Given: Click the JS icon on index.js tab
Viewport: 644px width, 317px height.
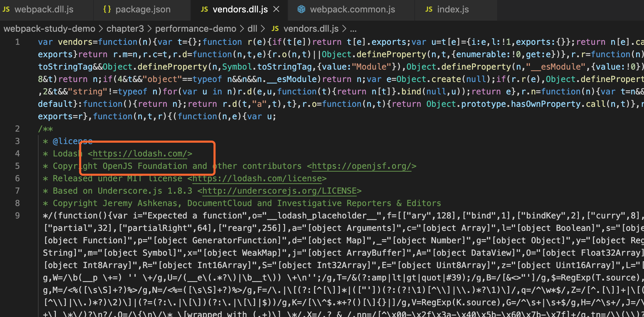Looking at the screenshot, I should tap(429, 9).
